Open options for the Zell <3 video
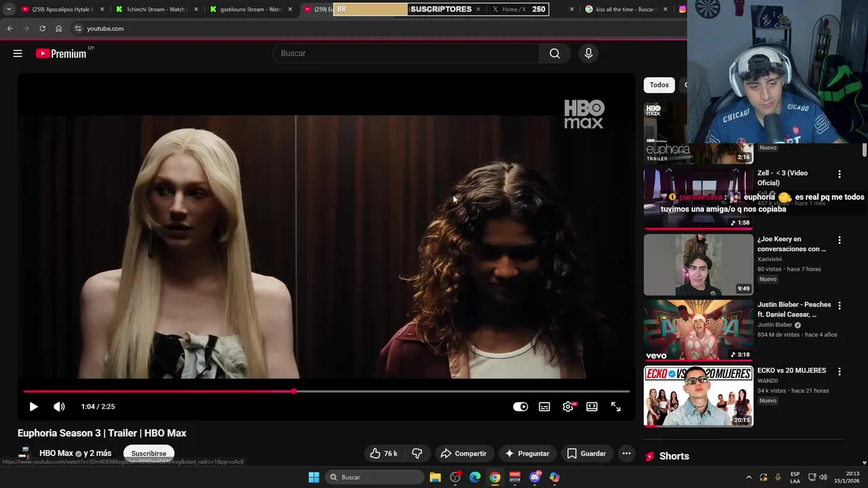Viewport: 868px width, 488px height. pyautogui.click(x=840, y=174)
